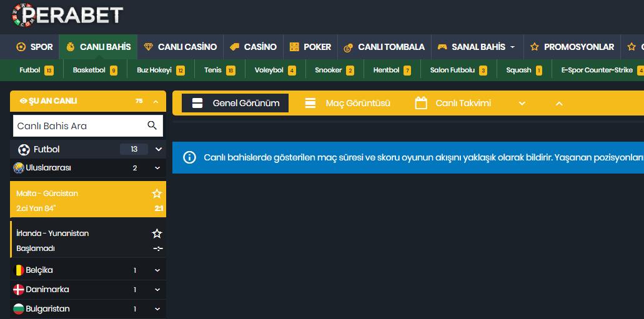Screen dimensions: 644x319
Task: Click the up chevron in view toolbar
Action: [x=559, y=104]
